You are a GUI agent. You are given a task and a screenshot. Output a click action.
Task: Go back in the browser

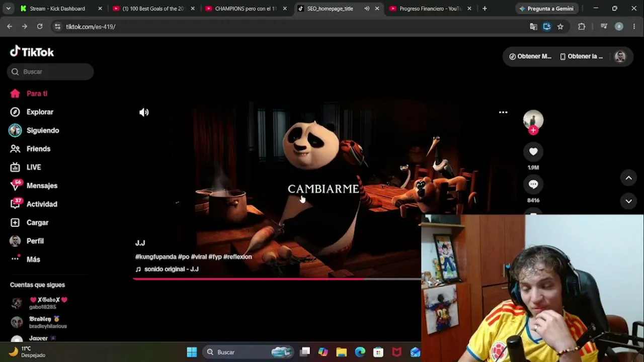(10, 27)
